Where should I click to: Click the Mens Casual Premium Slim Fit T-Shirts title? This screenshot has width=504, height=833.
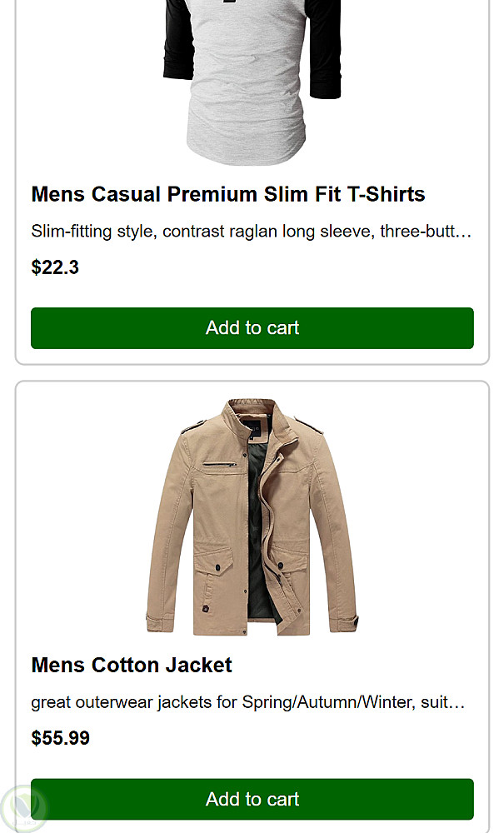pos(227,194)
